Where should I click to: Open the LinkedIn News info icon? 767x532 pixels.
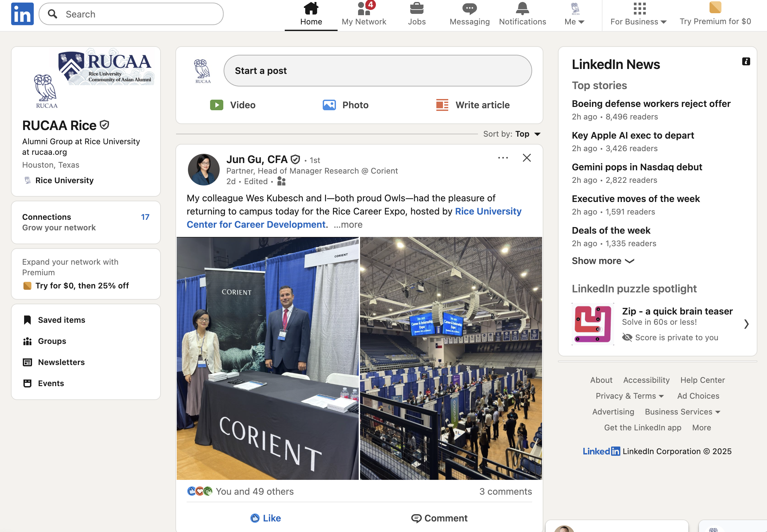click(746, 61)
